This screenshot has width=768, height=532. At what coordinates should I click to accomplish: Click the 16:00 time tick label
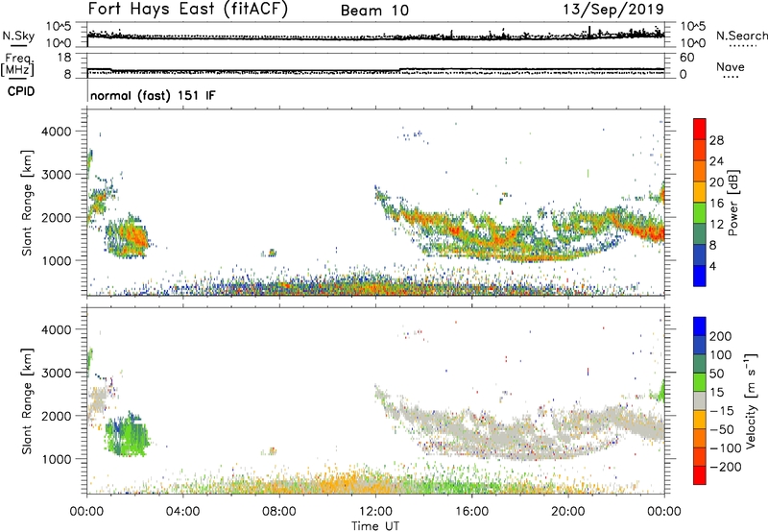point(471,512)
